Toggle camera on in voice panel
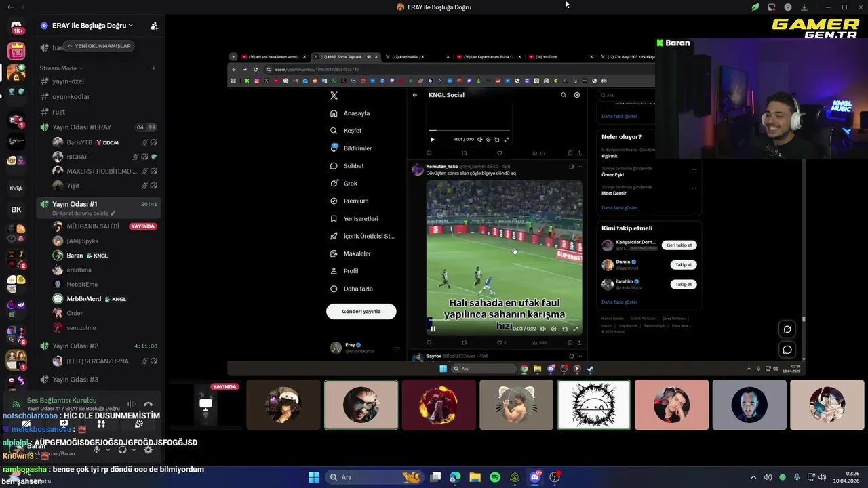The image size is (868, 488). tap(26, 424)
